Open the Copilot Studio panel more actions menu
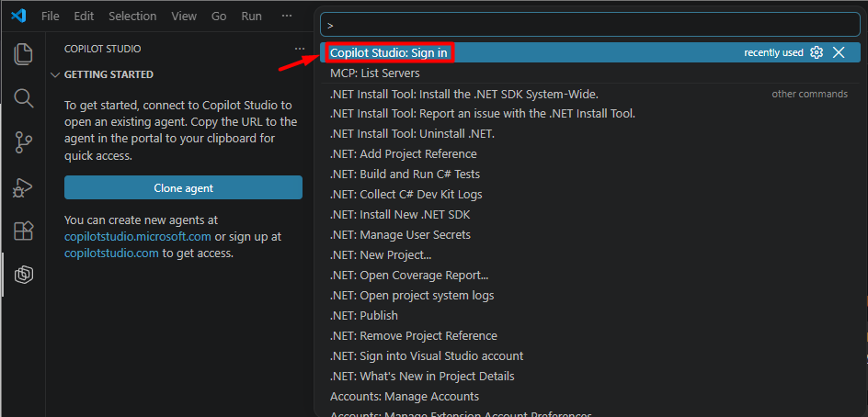Screen dimensions: 868x417 (300, 49)
